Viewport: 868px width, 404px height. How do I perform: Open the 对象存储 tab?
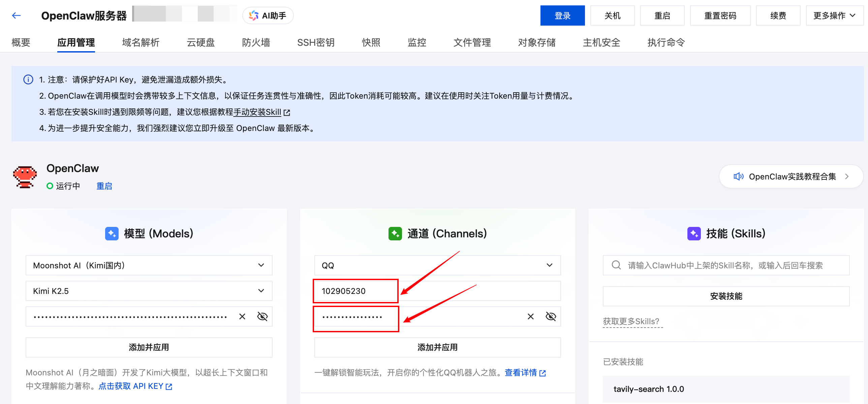point(536,42)
